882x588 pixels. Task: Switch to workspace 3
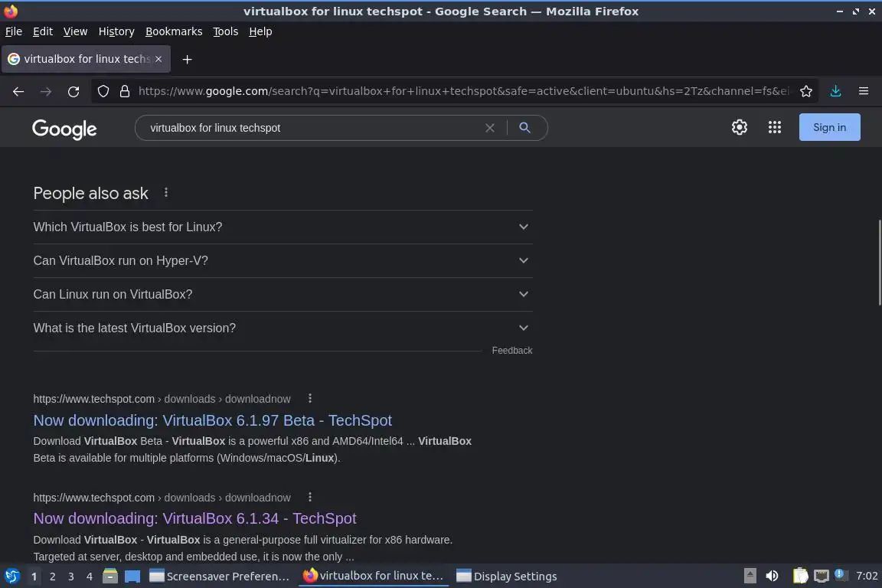pos(71,577)
